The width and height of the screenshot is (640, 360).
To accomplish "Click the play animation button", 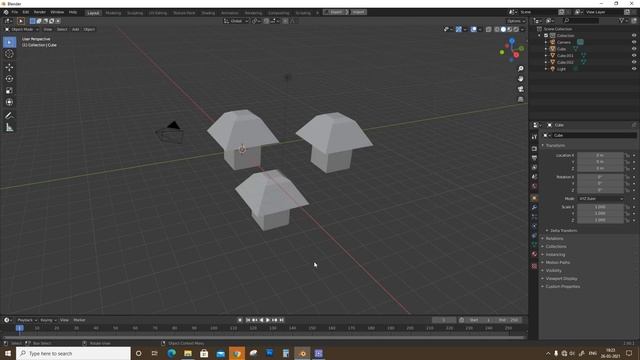I will coord(268,320).
